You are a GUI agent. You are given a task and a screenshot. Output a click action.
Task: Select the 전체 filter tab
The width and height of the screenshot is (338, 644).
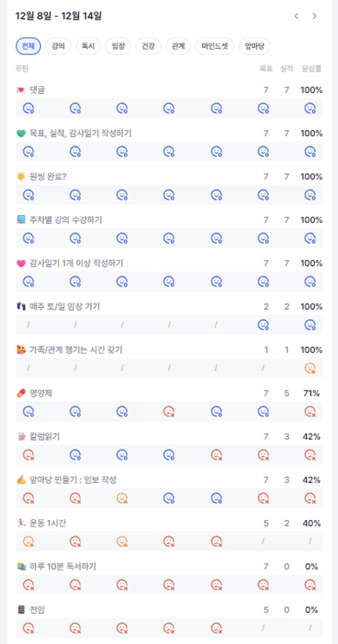(x=28, y=46)
